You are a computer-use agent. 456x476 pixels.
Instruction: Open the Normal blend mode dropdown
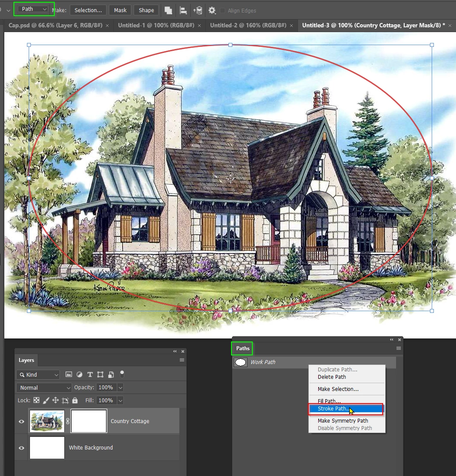(44, 387)
